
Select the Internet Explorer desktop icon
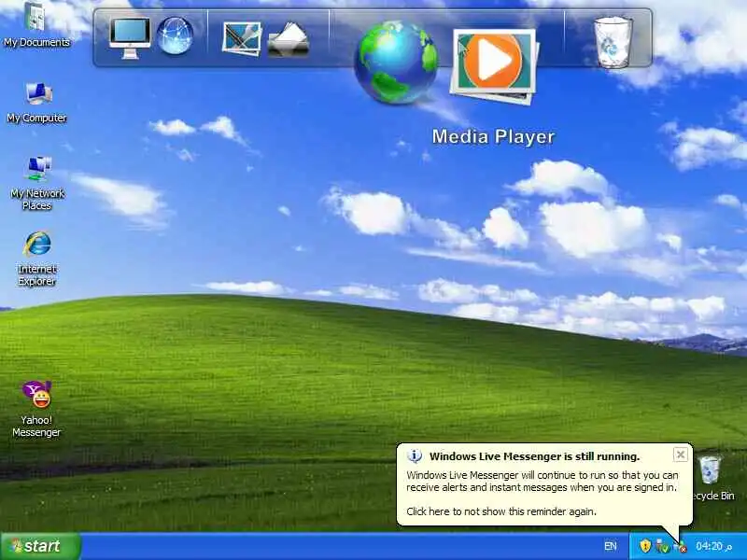coord(36,259)
